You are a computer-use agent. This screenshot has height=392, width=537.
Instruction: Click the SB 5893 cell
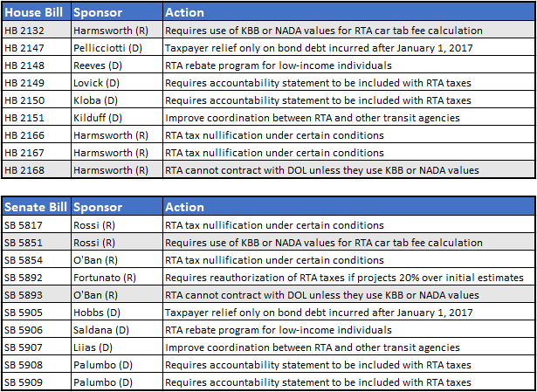point(37,295)
